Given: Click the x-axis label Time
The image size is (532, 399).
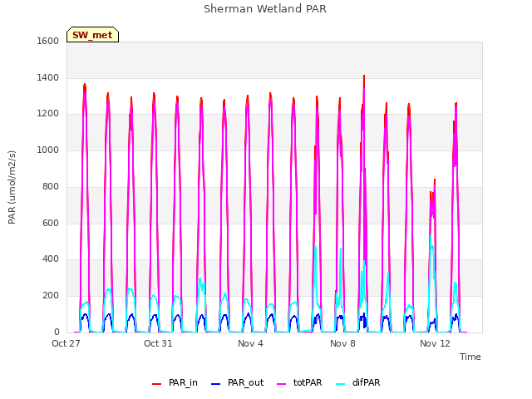Looking at the screenshot, I should coord(470,357).
